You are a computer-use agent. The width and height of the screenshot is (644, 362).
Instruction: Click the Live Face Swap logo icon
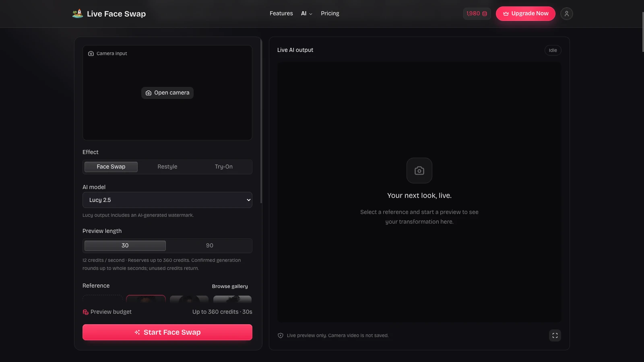[78, 14]
